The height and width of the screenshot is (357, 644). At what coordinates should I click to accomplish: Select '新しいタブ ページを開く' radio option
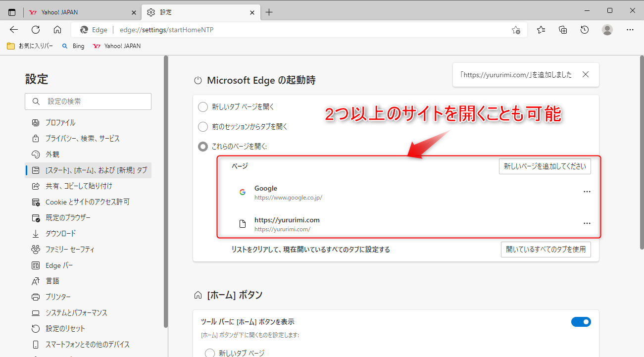[x=203, y=107]
